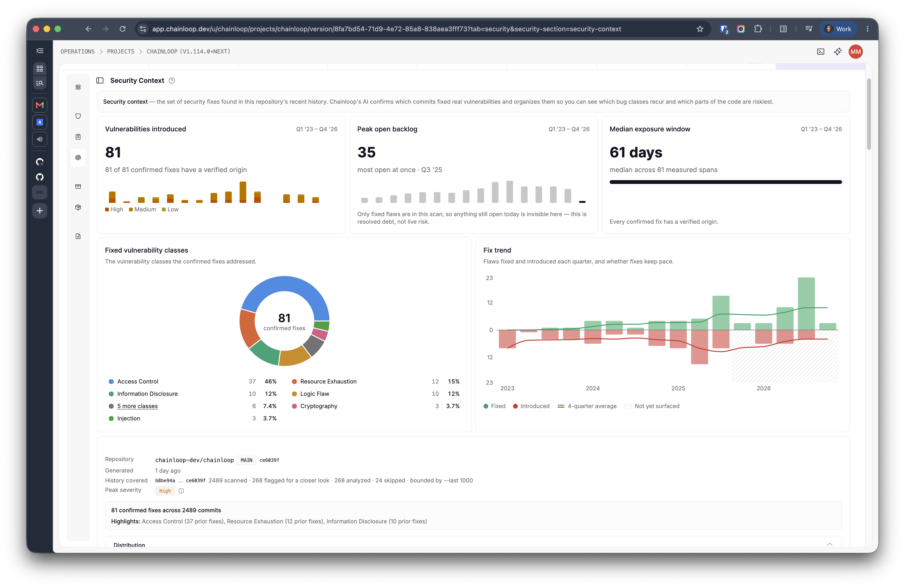
Task: Toggle the Fixed series in the Fix trend legend
Action: 494,406
